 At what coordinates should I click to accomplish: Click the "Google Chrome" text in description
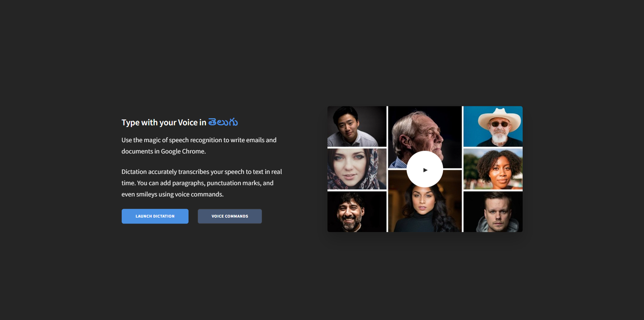[183, 152]
